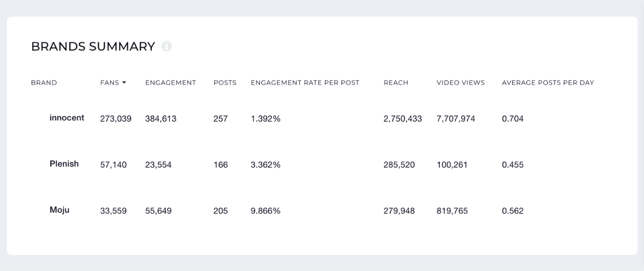The height and width of the screenshot is (271, 644).
Task: Select innocent posts count 257
Action: [220, 119]
